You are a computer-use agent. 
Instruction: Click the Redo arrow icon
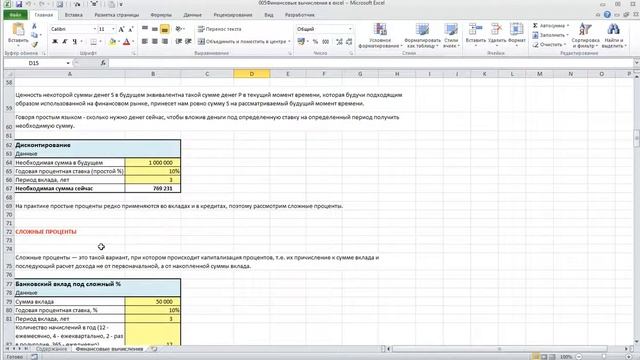point(42,4)
